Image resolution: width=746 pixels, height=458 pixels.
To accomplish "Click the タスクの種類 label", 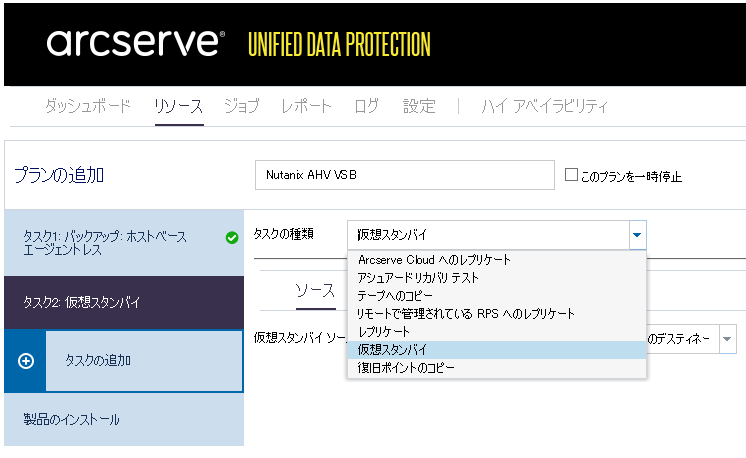I will tap(284, 234).
